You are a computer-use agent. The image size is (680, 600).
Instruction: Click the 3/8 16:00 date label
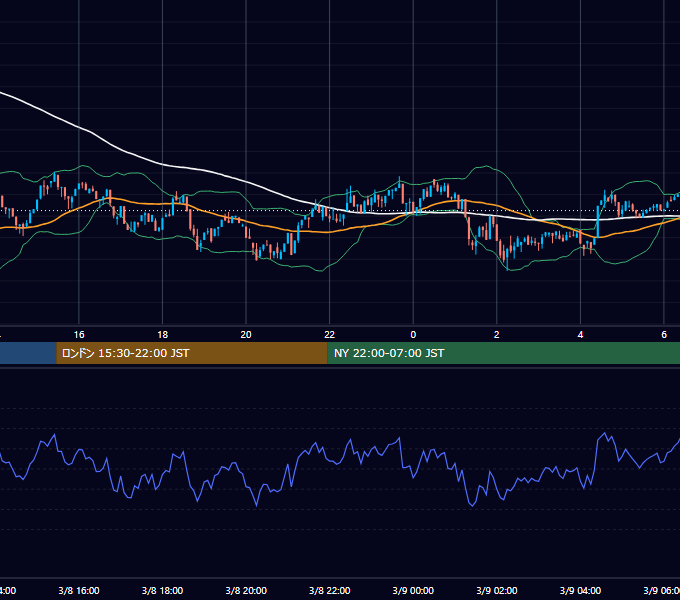(79, 590)
